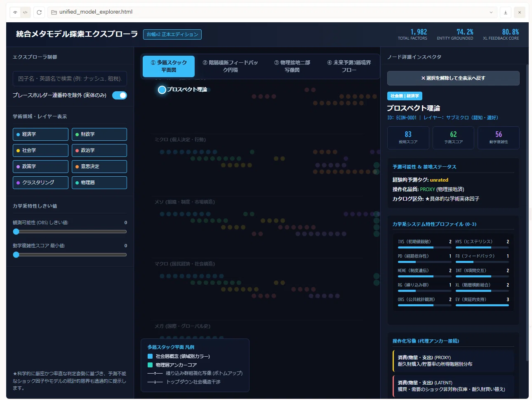This screenshot has height=400, width=532.
Task: Adjust the 動学複雑性スコア 最小値 slider
Action: [70, 255]
